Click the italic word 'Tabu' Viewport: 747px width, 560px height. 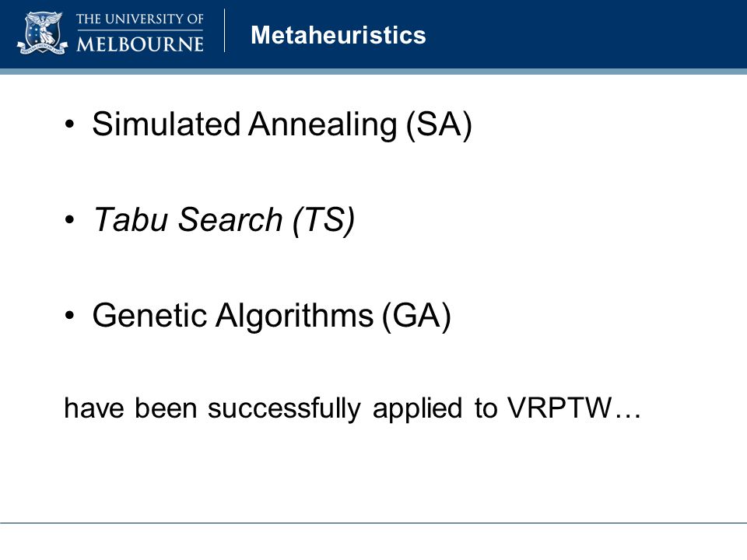[x=131, y=219]
